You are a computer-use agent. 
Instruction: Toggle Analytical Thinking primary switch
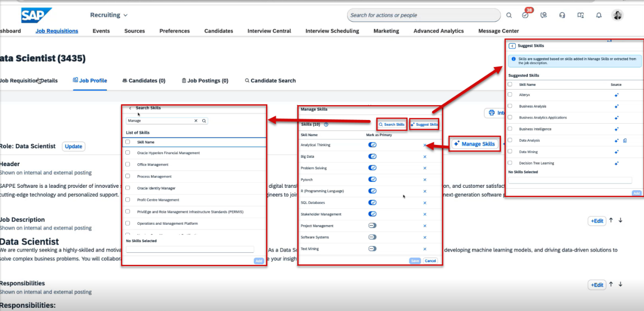[372, 145]
